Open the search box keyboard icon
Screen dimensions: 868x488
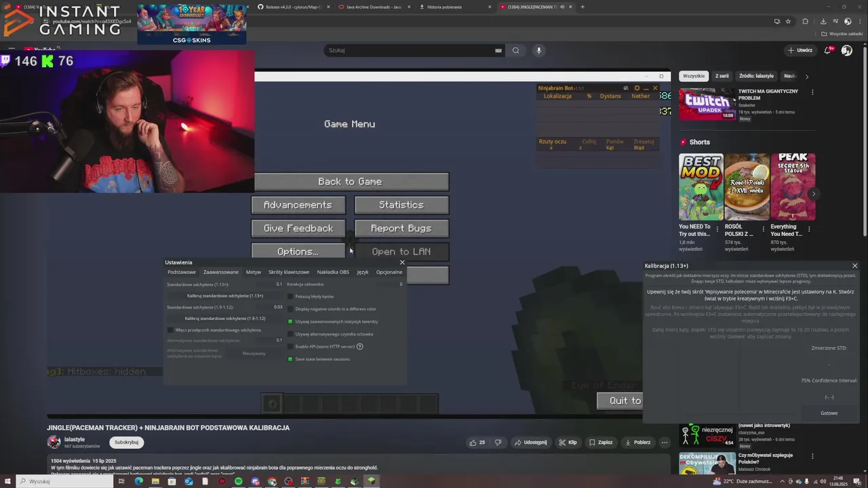[498, 50]
